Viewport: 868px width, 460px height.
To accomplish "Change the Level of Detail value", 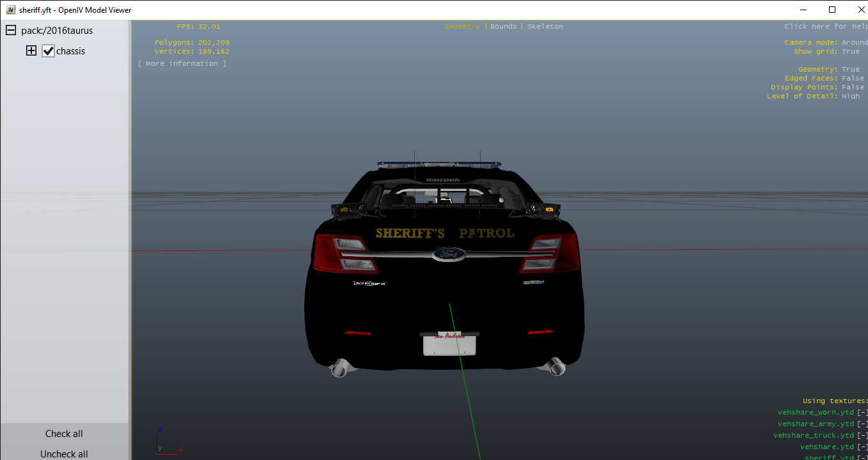I will tap(850, 96).
